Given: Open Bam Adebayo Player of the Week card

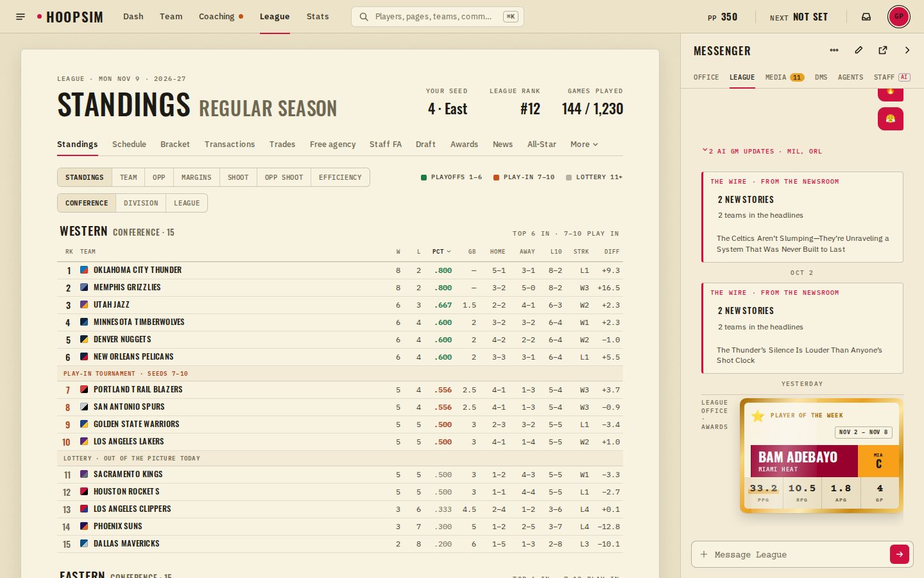Looking at the screenshot, I should 821,456.
